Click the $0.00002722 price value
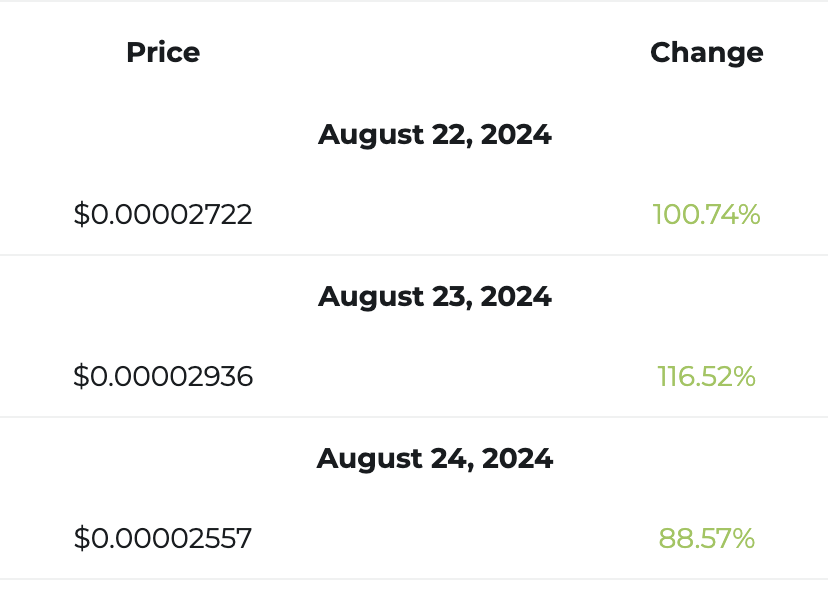828x596 pixels. pos(163,214)
